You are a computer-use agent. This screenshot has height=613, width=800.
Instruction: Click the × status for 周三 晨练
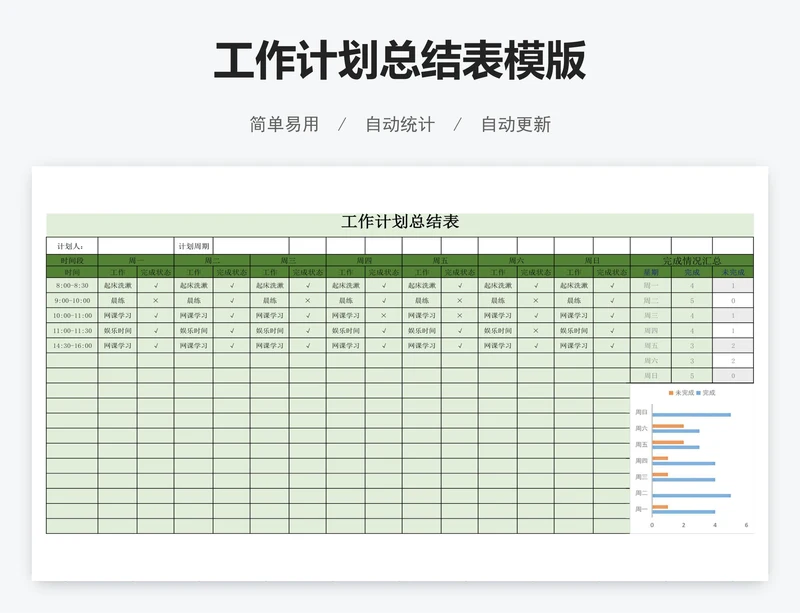pos(308,301)
